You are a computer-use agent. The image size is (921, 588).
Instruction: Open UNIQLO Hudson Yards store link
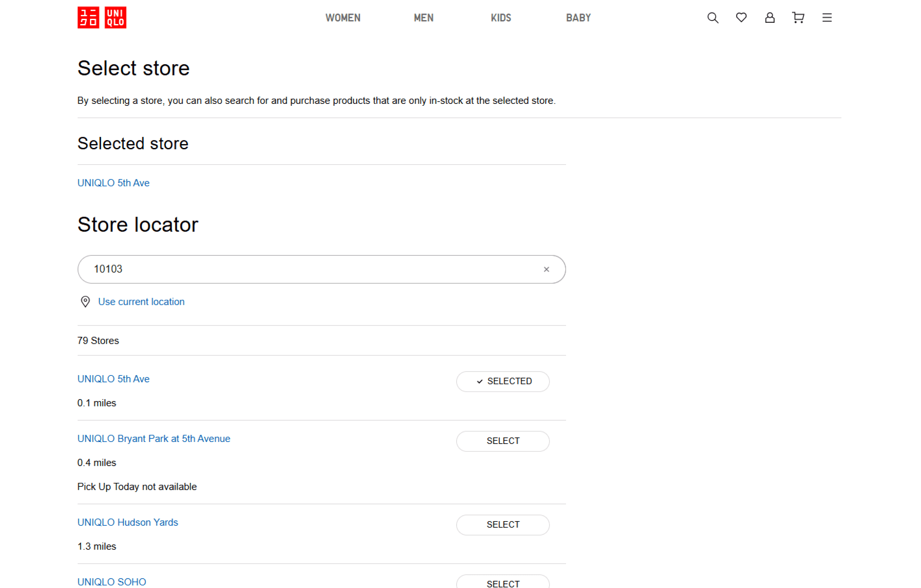click(x=128, y=522)
